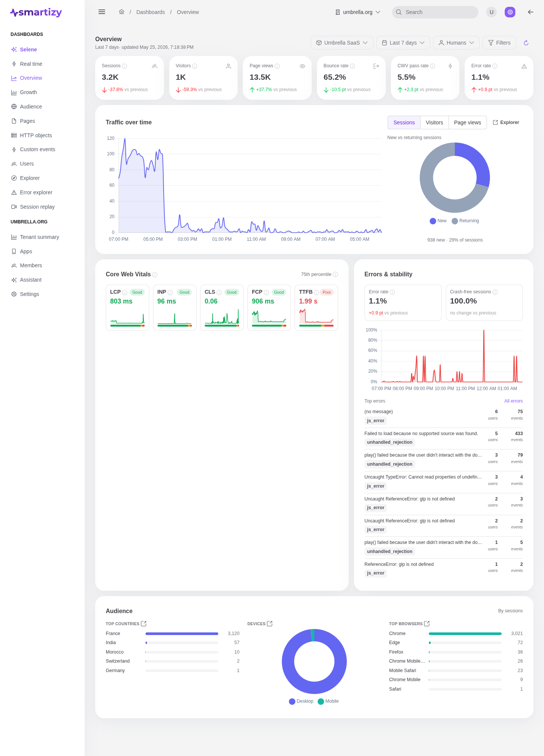Viewport: 544px width, 756px height.
Task: Click the Search input field
Action: tap(435, 12)
